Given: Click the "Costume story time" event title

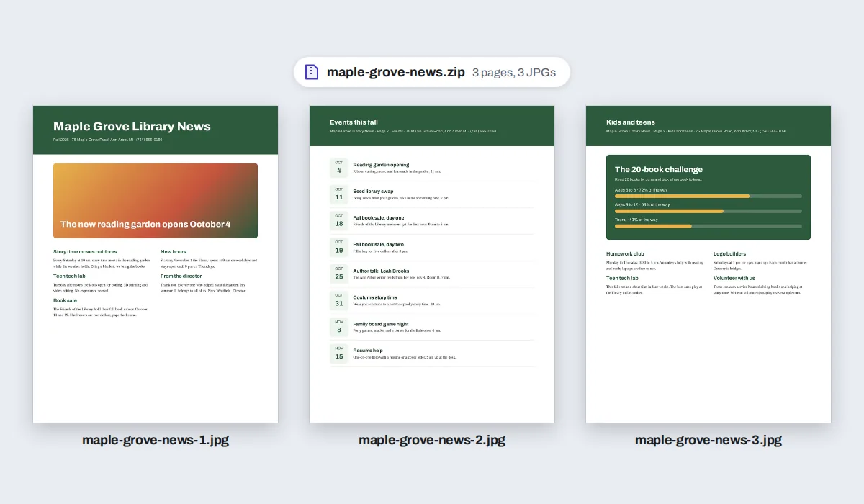Looking at the screenshot, I should tap(375, 297).
